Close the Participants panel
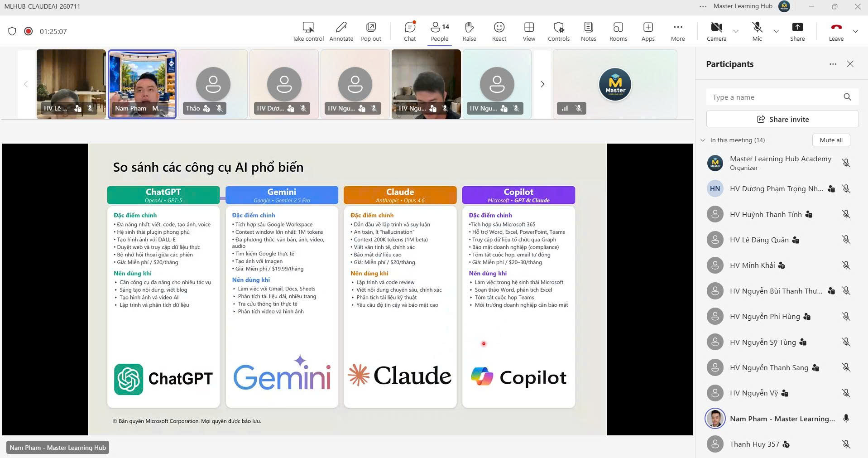868x458 pixels. (850, 64)
